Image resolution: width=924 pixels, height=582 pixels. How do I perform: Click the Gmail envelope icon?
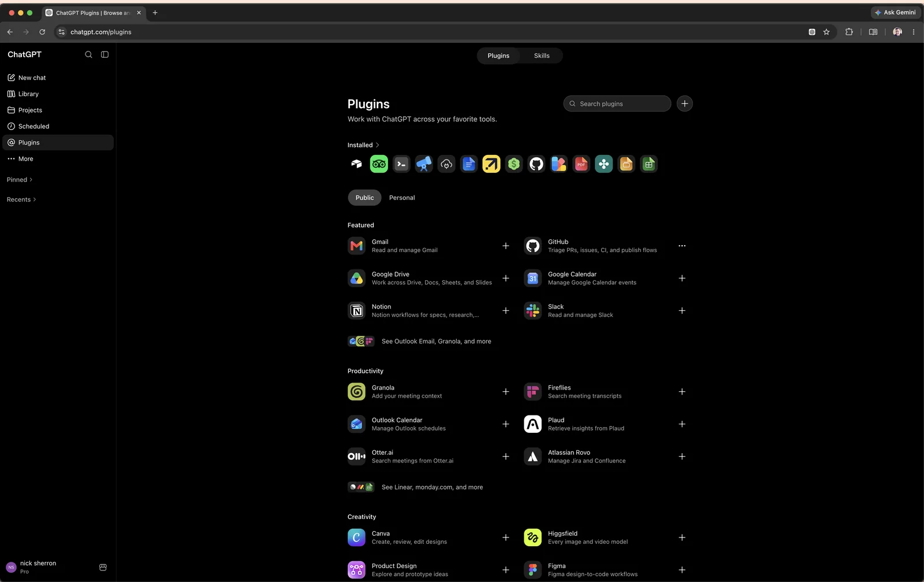click(x=356, y=246)
